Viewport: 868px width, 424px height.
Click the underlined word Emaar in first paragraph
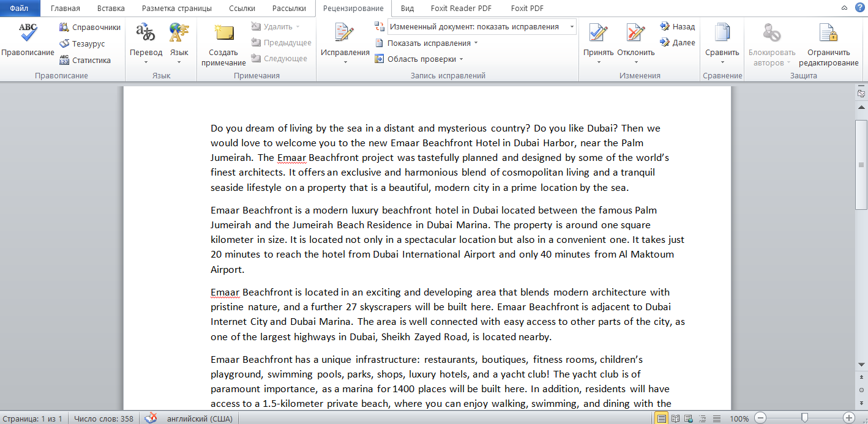pyautogui.click(x=291, y=158)
